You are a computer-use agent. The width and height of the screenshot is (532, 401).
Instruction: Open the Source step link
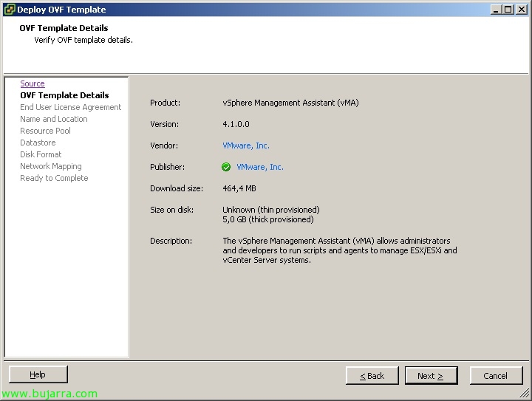[33, 83]
